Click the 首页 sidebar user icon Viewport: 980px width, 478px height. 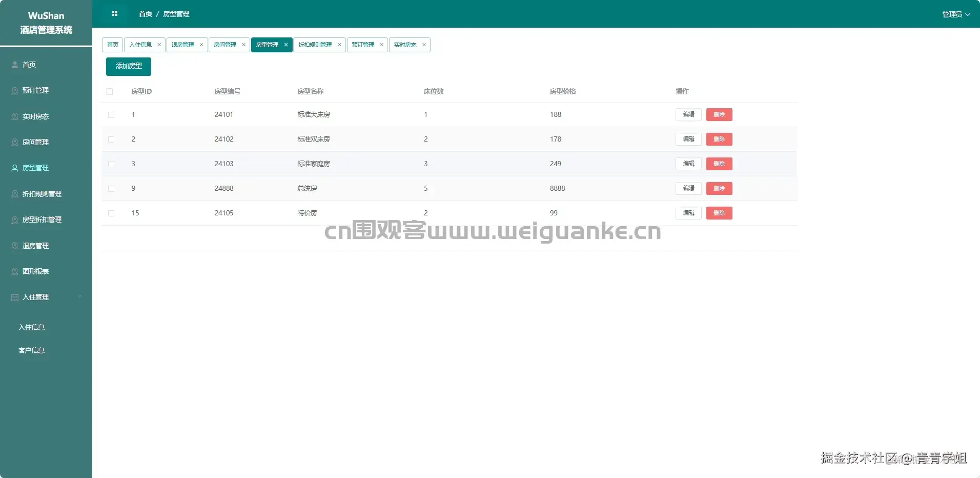tap(15, 65)
